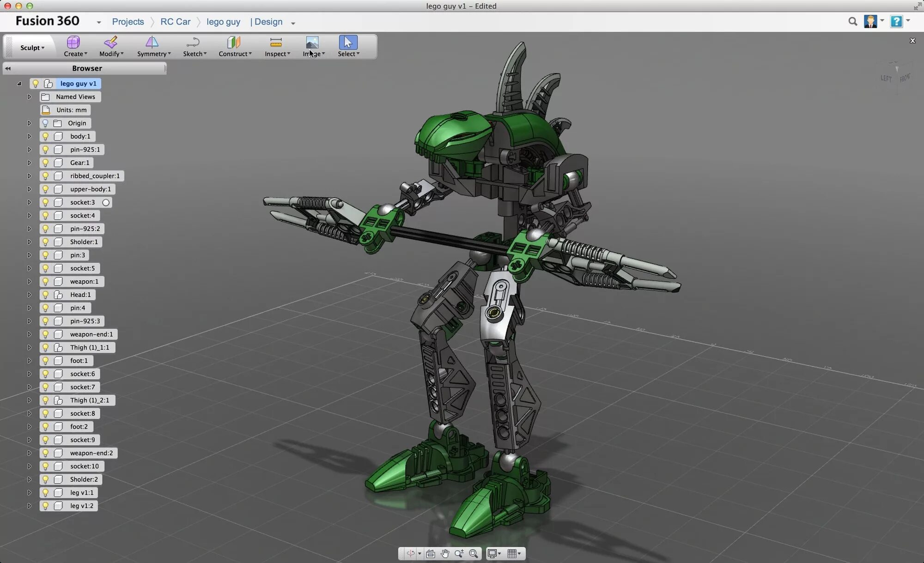Expand the Named Views folder
Viewport: 924px width, 563px height.
[x=29, y=97]
